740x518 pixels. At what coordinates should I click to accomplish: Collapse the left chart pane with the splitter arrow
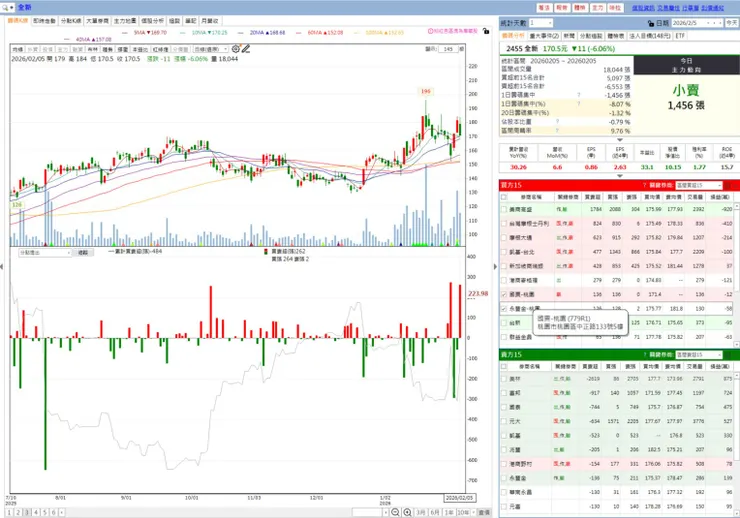[x=2, y=267]
